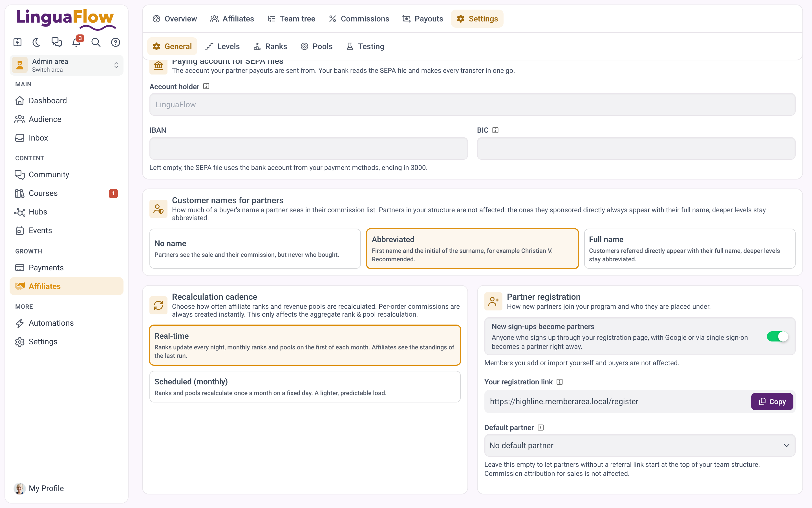This screenshot has width=812, height=508.
Task: Open the Overview tab
Action: (175, 19)
